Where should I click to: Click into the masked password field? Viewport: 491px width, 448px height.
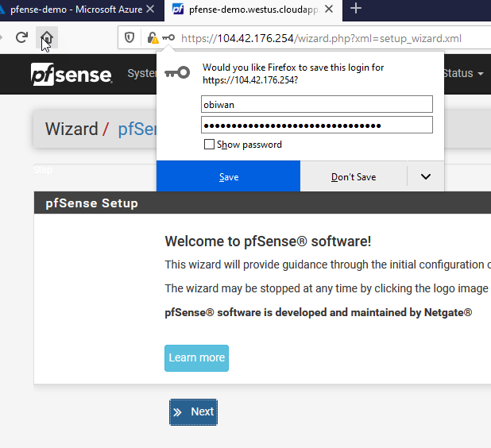click(x=317, y=125)
